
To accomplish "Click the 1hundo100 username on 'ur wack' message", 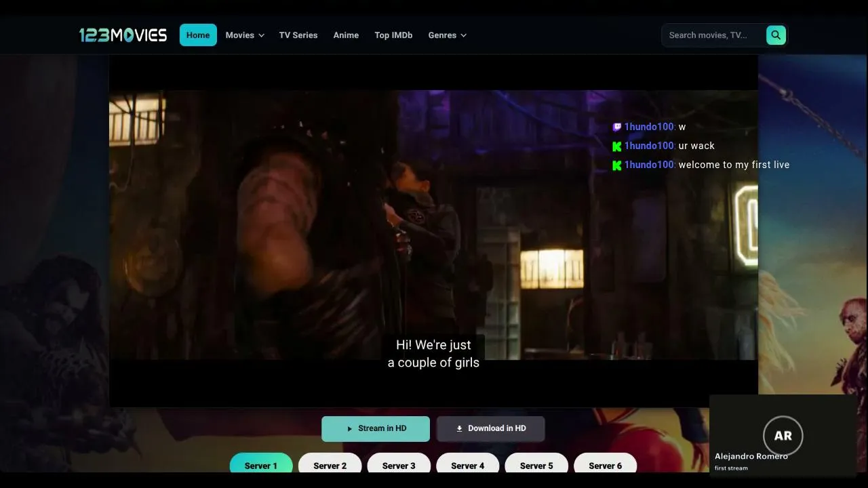I will pos(649,146).
